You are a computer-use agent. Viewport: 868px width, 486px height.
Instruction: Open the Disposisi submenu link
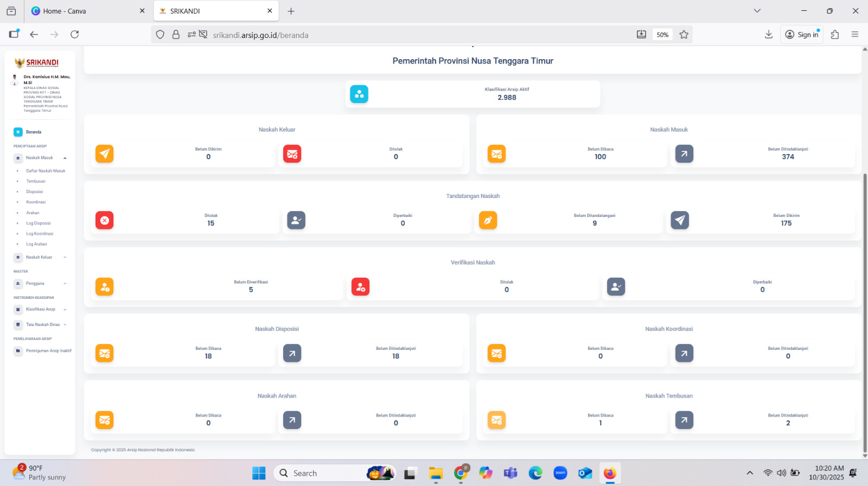[x=34, y=192]
